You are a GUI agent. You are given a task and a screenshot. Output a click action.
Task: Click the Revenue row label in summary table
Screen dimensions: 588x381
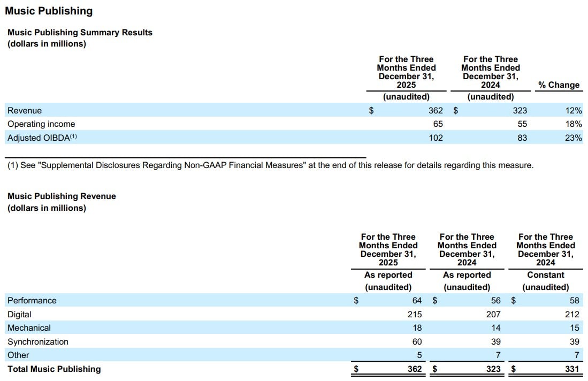[x=24, y=110]
